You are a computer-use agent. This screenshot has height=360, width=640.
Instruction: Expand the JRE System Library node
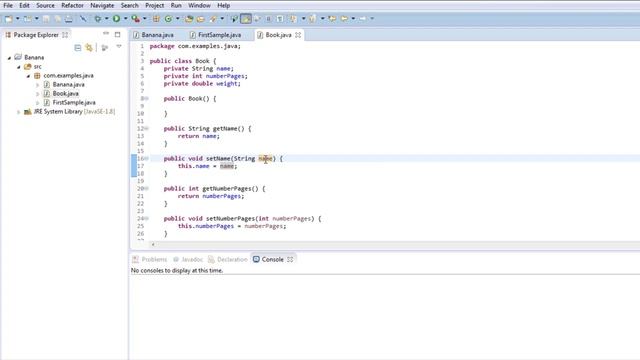[x=18, y=112]
